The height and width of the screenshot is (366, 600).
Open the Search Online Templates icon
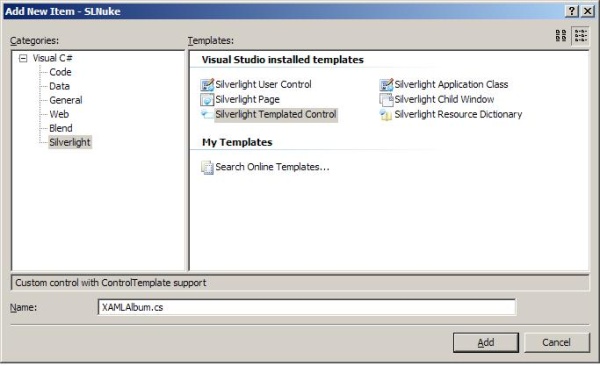pyautogui.click(x=207, y=167)
